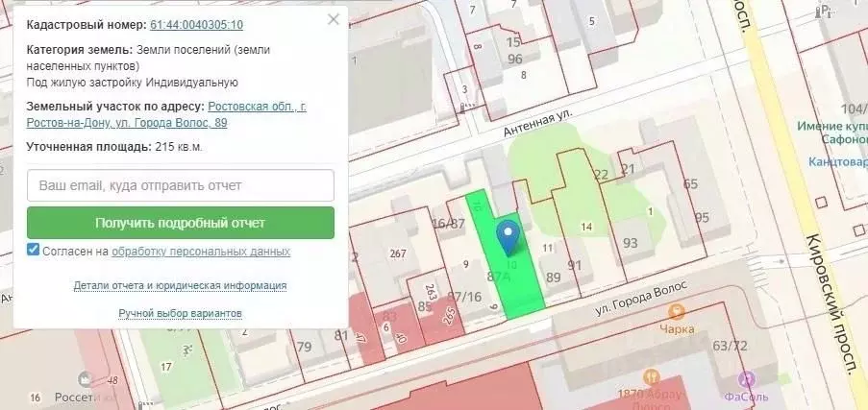Click the landmark icon near Кировский проспект
Viewport: 868px width, 410px height.
(825, 12)
